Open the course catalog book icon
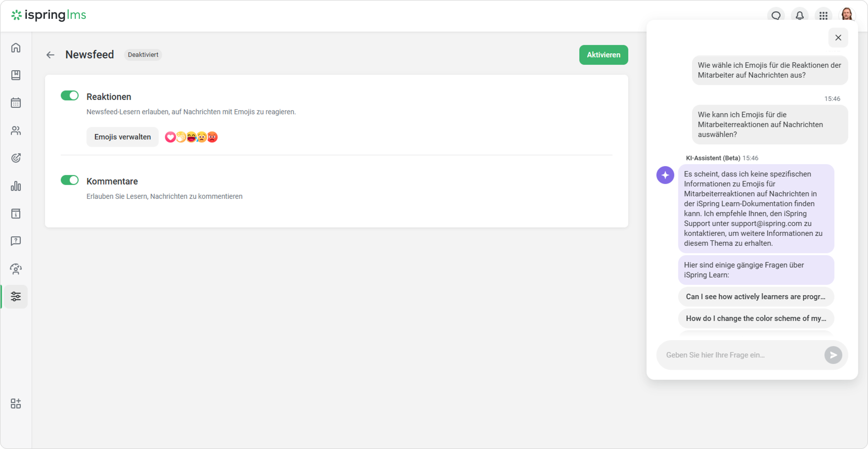The image size is (868, 449). point(16,75)
